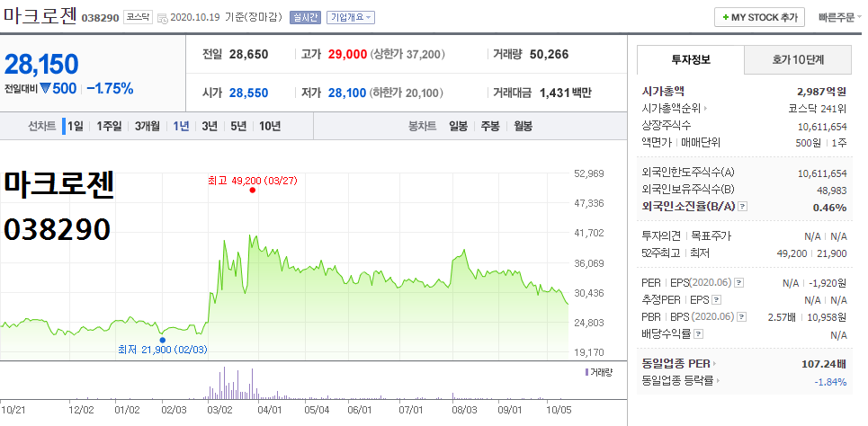Click the help icon next to 외국인소진율(B/A)

pyautogui.click(x=743, y=207)
